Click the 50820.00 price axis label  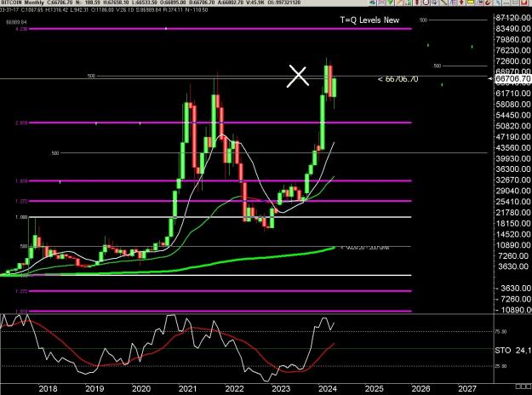pos(512,126)
